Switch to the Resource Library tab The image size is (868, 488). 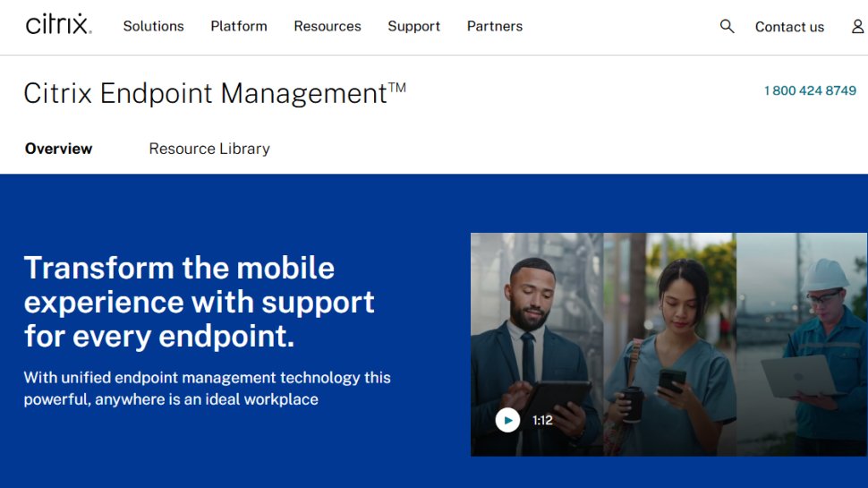coord(209,149)
